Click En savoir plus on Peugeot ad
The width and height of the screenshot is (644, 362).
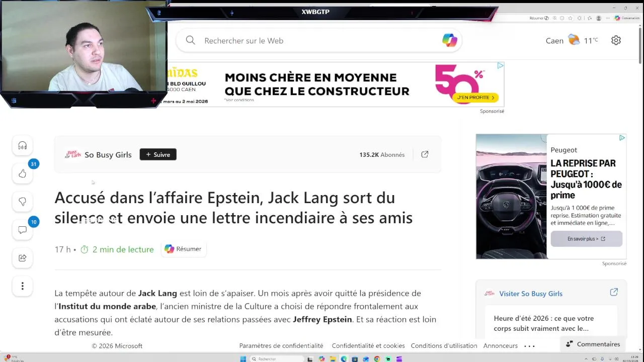pyautogui.click(x=586, y=239)
